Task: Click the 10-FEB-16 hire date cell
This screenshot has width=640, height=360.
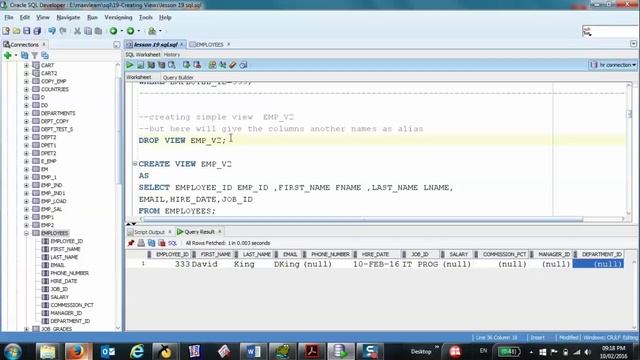Action: 376,264
